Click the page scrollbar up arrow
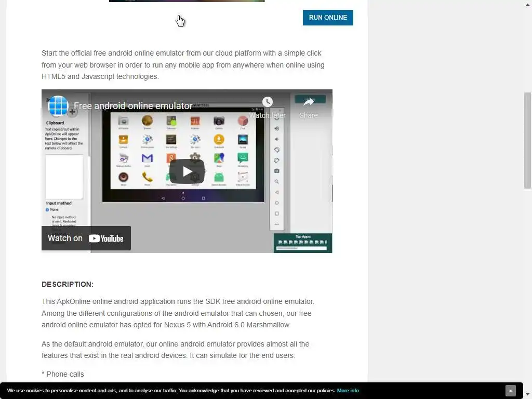Image resolution: width=532 pixels, height=399 pixels. coord(528,5)
